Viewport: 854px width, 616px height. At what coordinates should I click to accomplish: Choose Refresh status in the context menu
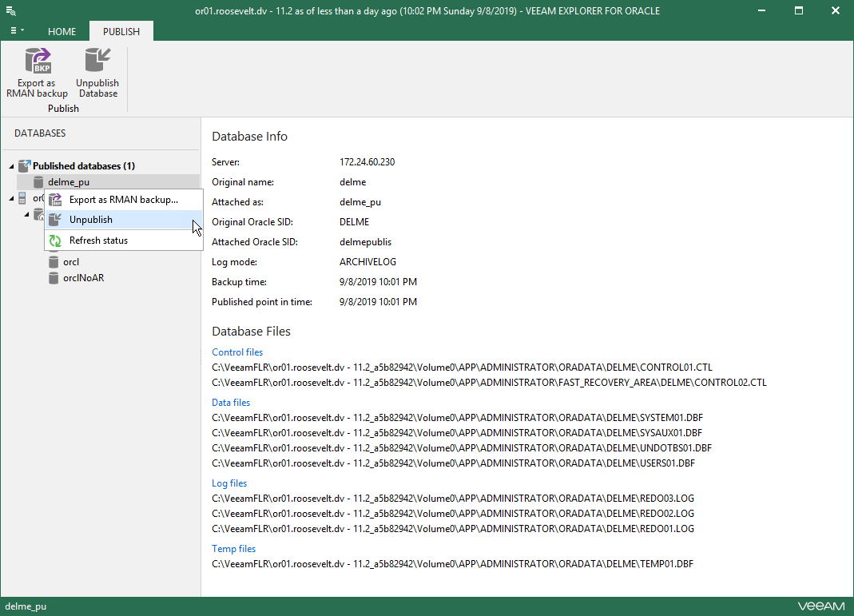click(x=98, y=240)
